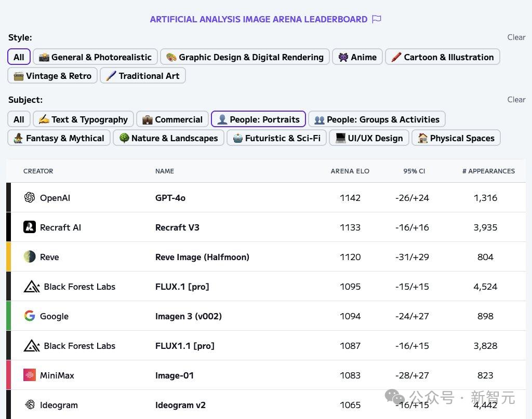Toggle the Anime style filter

[x=357, y=57]
